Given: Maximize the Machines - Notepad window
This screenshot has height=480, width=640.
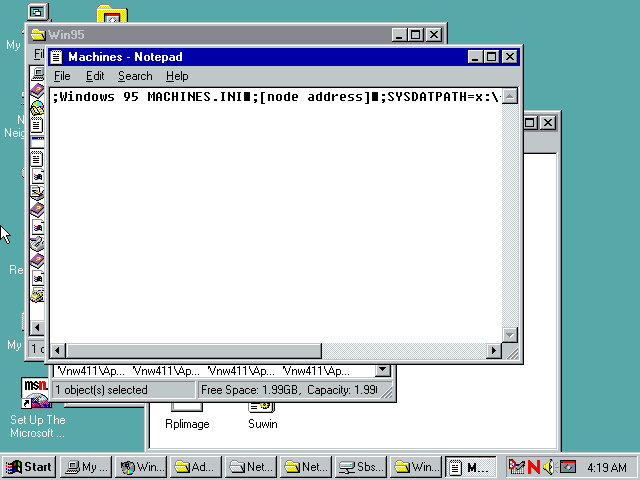Looking at the screenshot, I should pos(491,57).
